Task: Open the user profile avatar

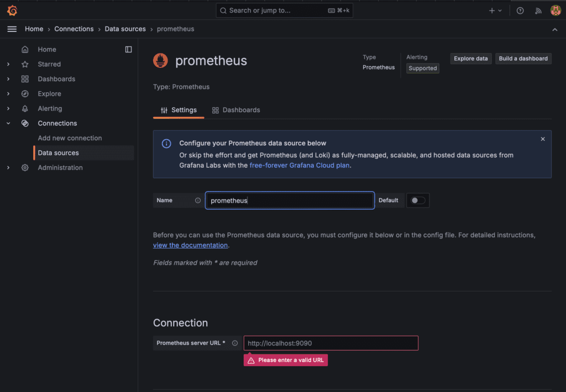Action: [x=555, y=10]
